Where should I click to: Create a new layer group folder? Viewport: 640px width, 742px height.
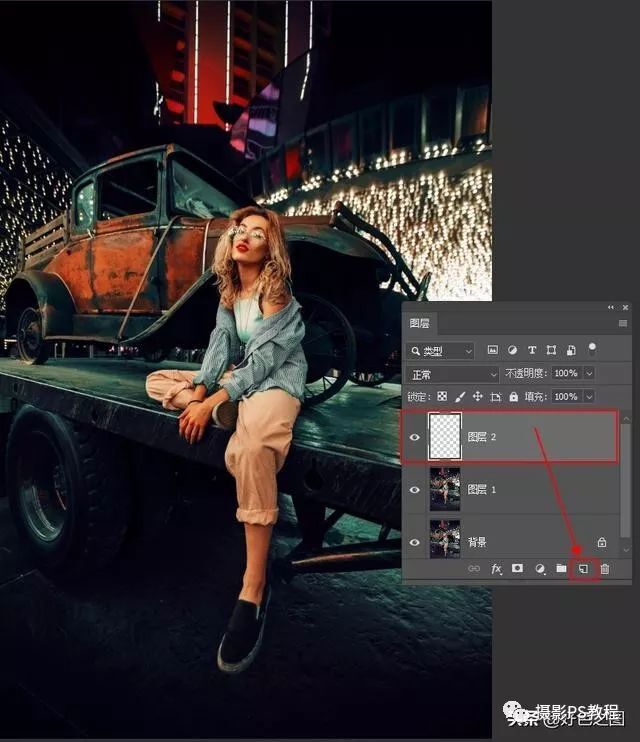pos(561,569)
